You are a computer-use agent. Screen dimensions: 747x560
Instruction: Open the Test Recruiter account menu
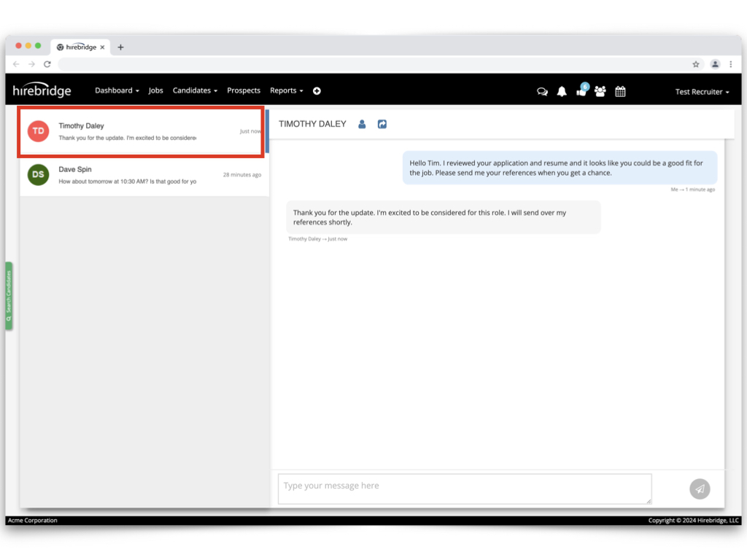702,92
